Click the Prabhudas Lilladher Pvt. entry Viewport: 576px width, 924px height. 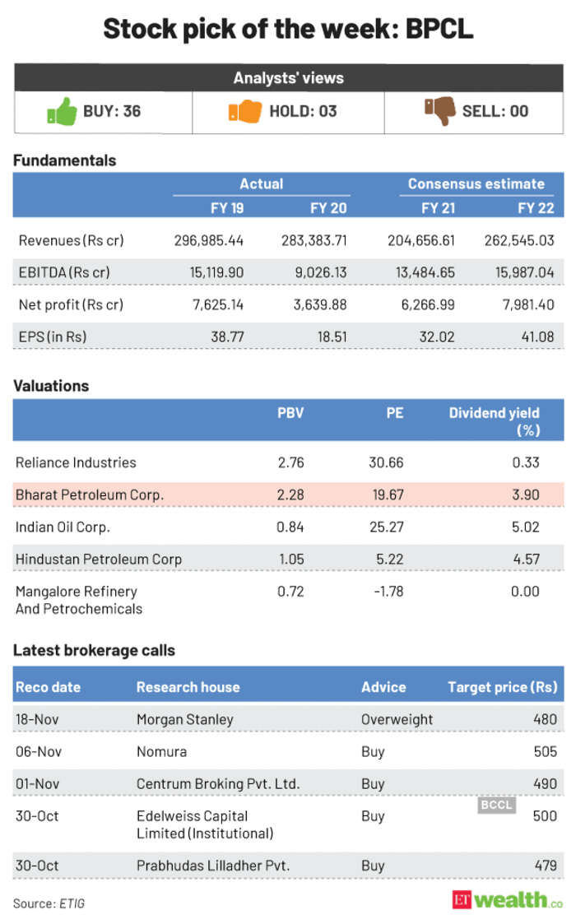(x=215, y=865)
